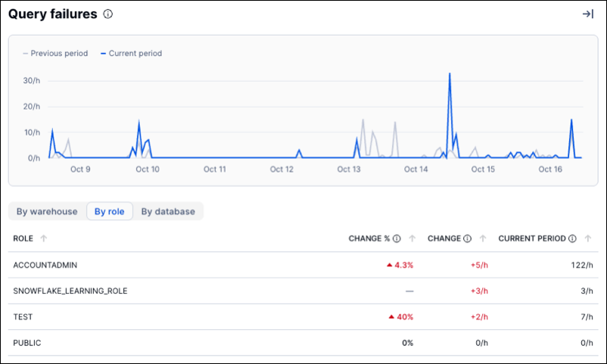Select the PUBLIC role row
607x364 pixels.
(x=27, y=343)
